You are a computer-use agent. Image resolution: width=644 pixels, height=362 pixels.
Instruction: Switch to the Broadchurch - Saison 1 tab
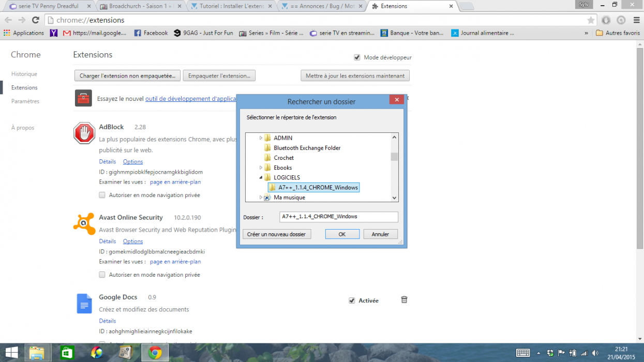(140, 6)
